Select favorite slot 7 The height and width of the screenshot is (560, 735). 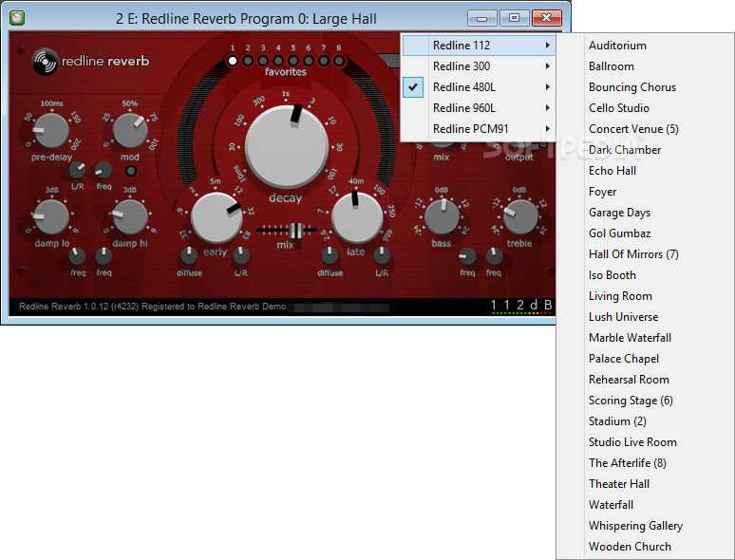tap(324, 61)
